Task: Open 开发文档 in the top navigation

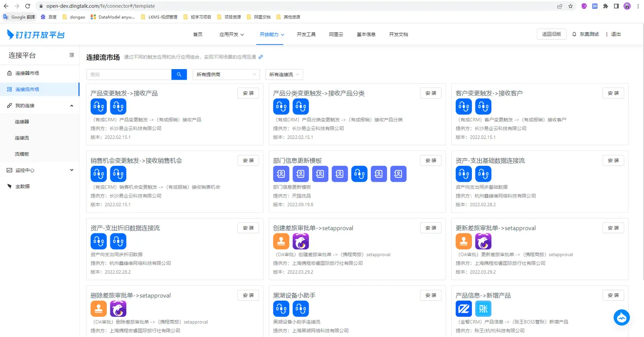Action: (398, 35)
